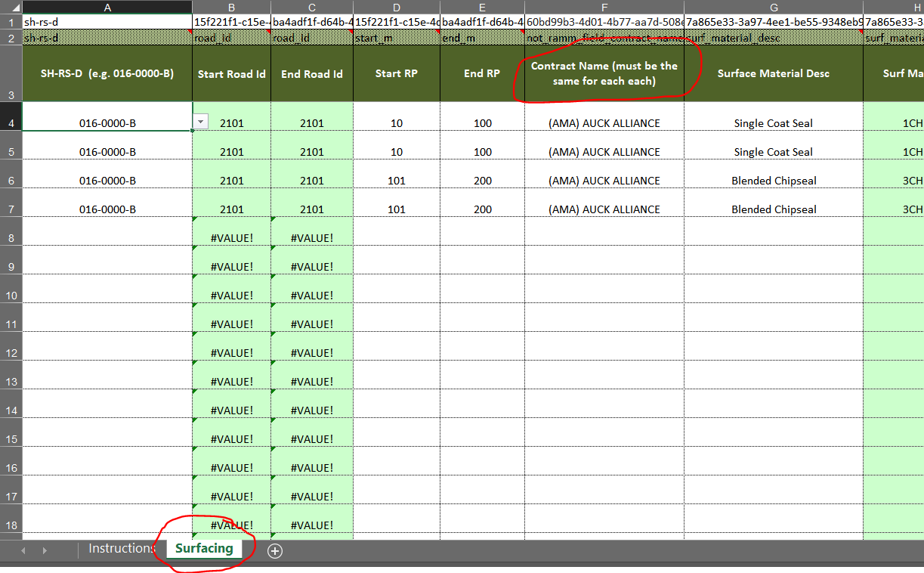Image resolution: width=924 pixels, height=573 pixels.
Task: Click the #VALUE! cell in B8
Action: [231, 238]
